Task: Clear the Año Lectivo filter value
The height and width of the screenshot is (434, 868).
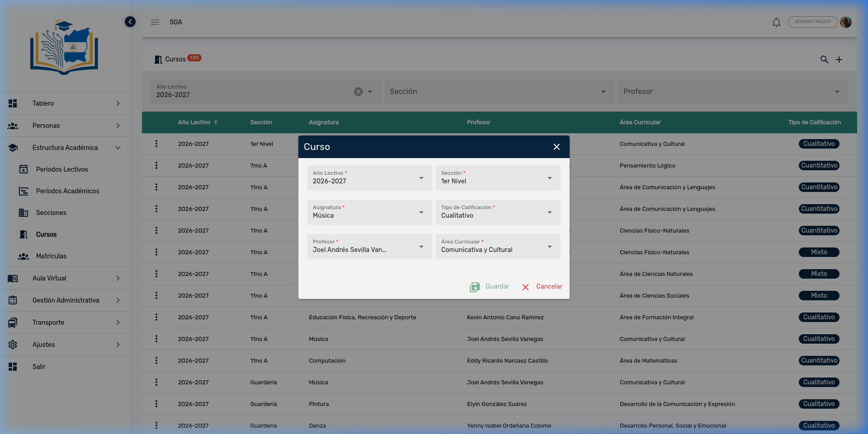Action: pos(358,92)
